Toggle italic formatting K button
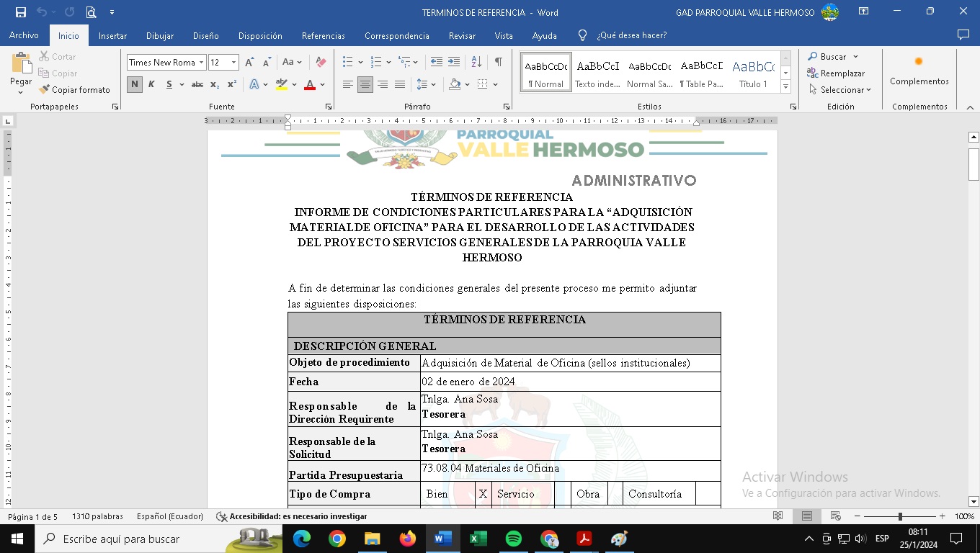Screen dimensions: 980x553 [151, 85]
